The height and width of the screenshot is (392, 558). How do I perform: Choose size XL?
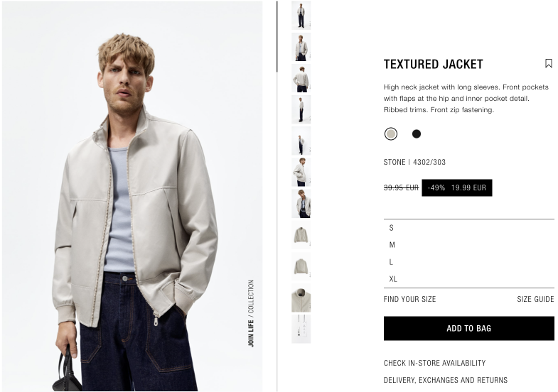click(468, 279)
